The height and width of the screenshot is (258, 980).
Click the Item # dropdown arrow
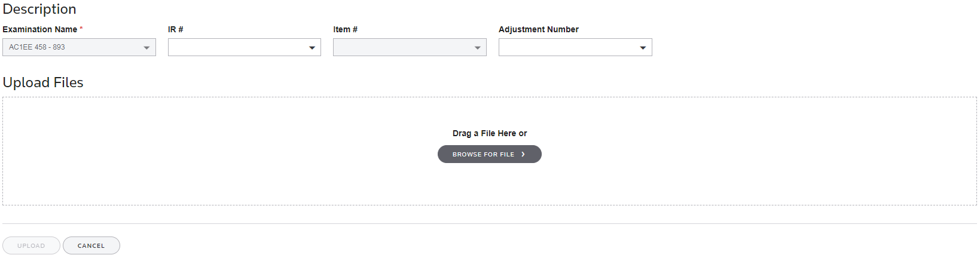click(477, 48)
